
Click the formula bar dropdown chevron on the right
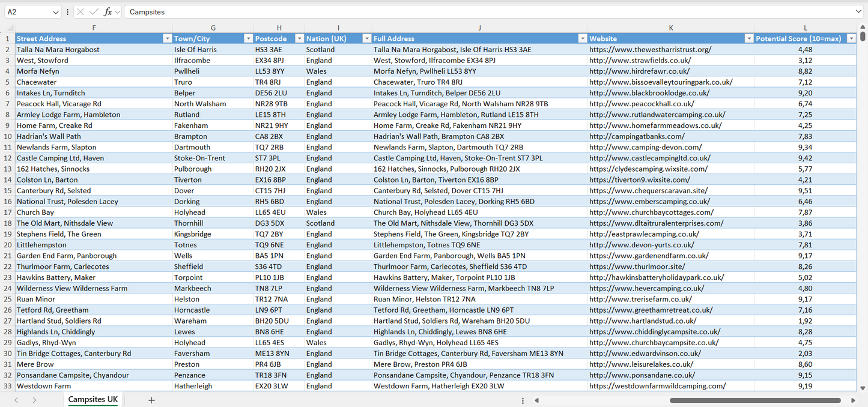pos(859,11)
